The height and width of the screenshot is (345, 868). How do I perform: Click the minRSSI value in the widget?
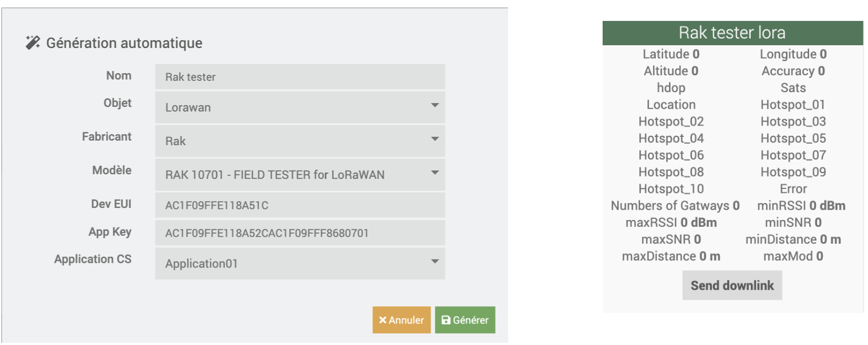(x=802, y=205)
